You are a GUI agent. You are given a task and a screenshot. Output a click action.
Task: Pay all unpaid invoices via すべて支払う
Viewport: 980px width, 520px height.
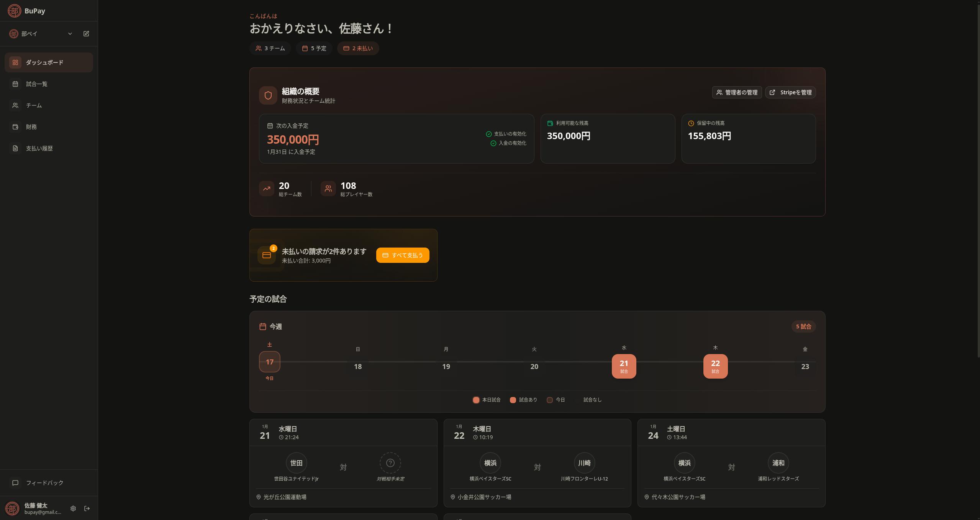click(402, 255)
